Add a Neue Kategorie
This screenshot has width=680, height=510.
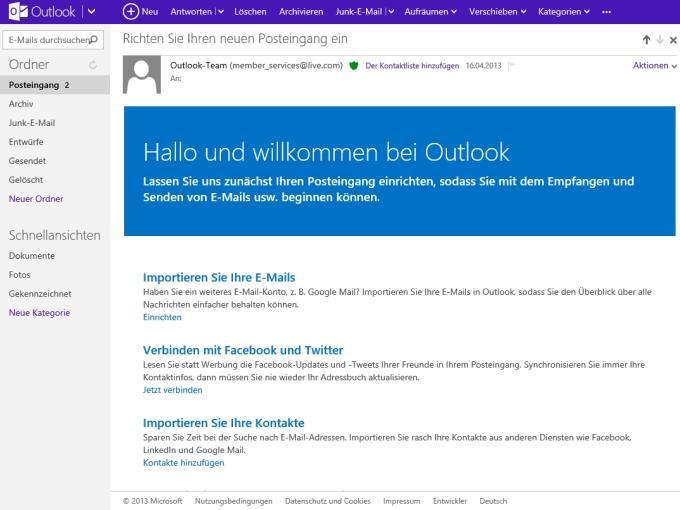(39, 313)
